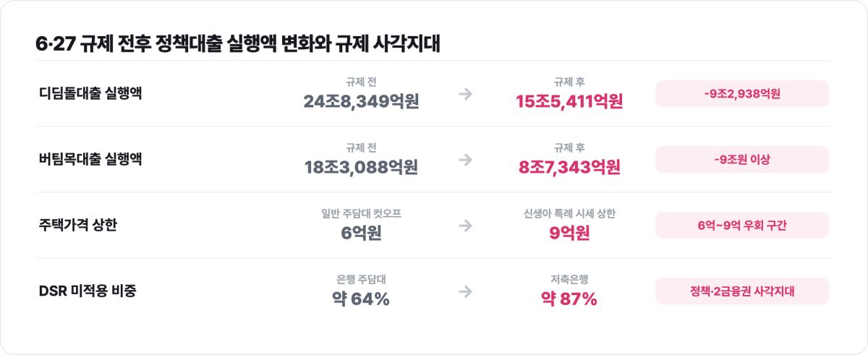The image size is (868, 355).
Task: Click the 6억원 일반 주담대 컷오프 value
Action: click(x=361, y=234)
